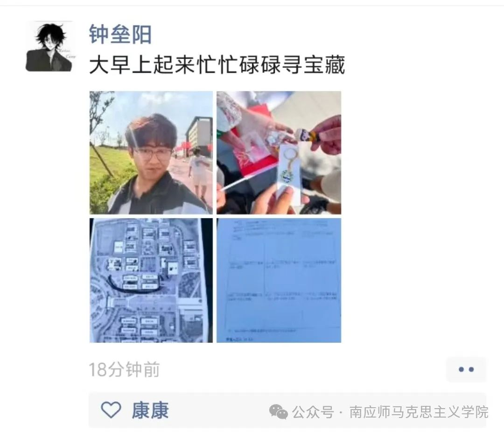Open 康康's profile from likes

150,410
